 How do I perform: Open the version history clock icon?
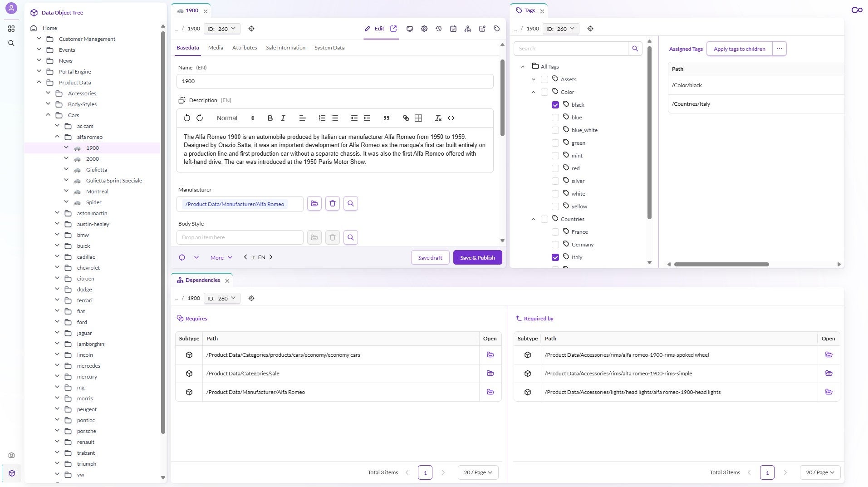(x=439, y=29)
